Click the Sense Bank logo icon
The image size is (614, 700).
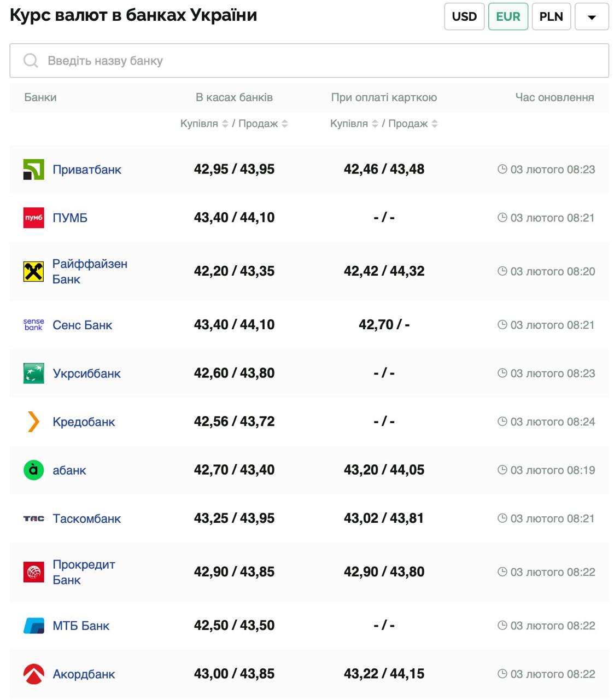(x=33, y=325)
